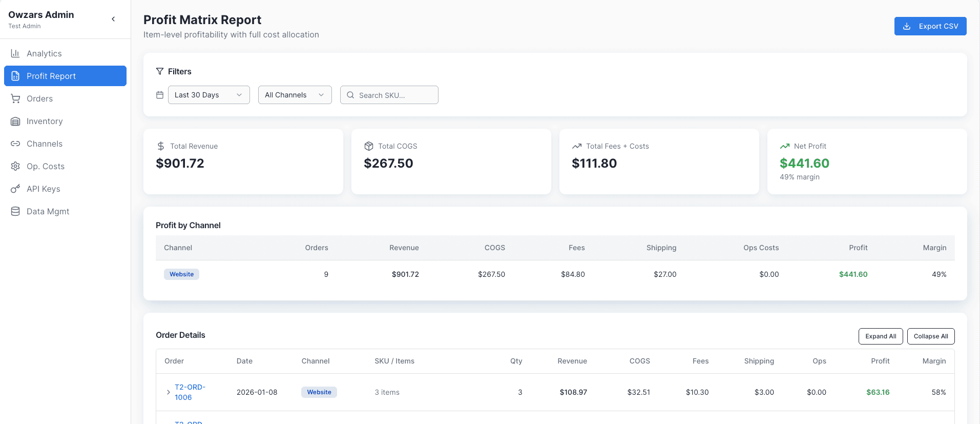Image resolution: width=980 pixels, height=424 pixels.
Task: Click the dollar icon on Total Revenue
Action: (161, 146)
